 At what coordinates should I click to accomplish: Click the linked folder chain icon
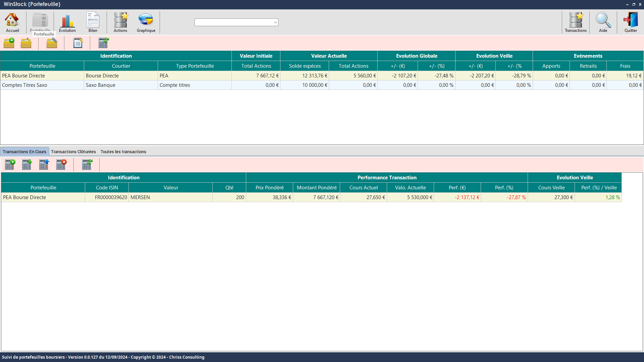pos(52,43)
